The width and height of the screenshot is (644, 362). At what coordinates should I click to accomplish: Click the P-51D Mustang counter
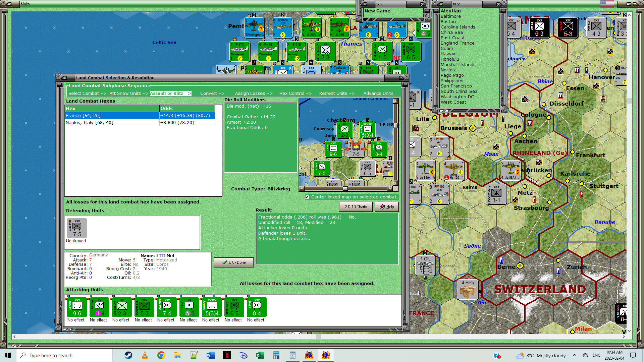coord(297,52)
